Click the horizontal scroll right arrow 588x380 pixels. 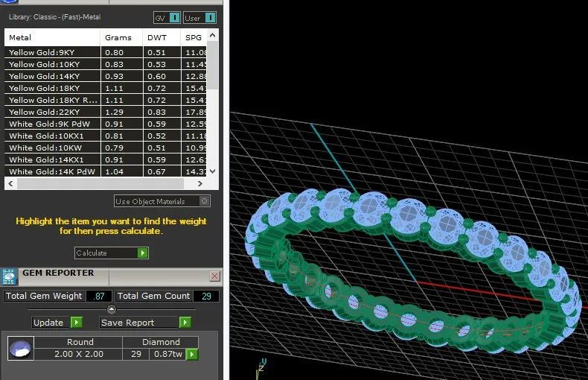200,183
